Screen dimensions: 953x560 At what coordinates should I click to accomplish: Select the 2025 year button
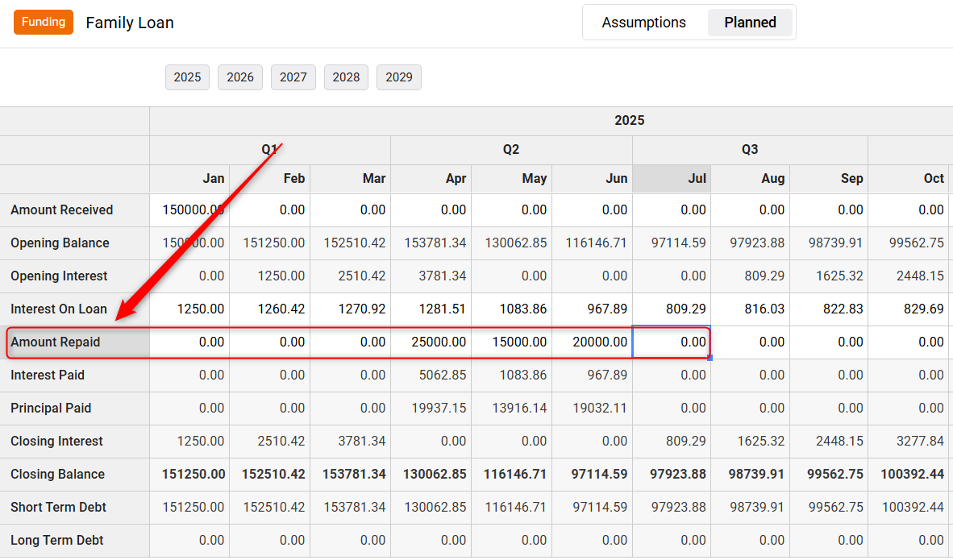coord(187,77)
